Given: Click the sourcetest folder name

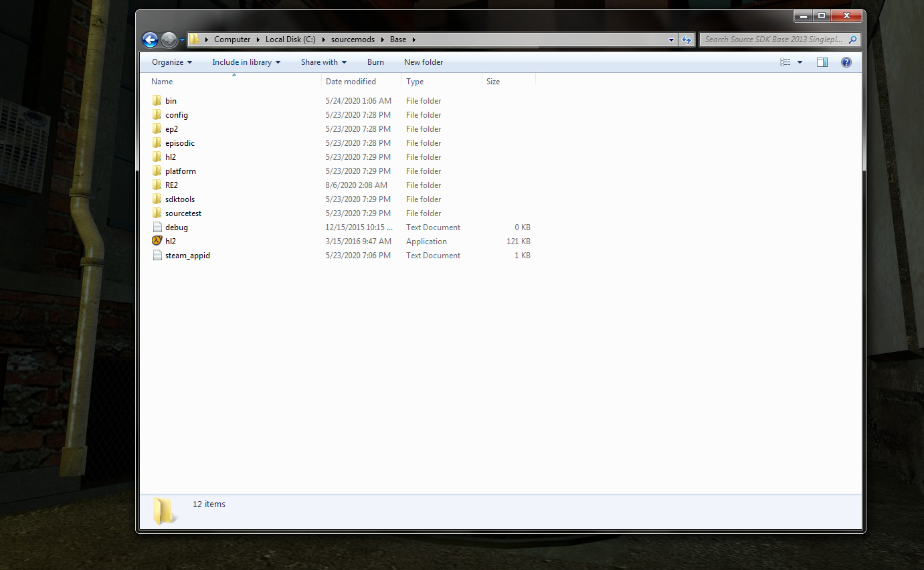Looking at the screenshot, I should [x=183, y=213].
